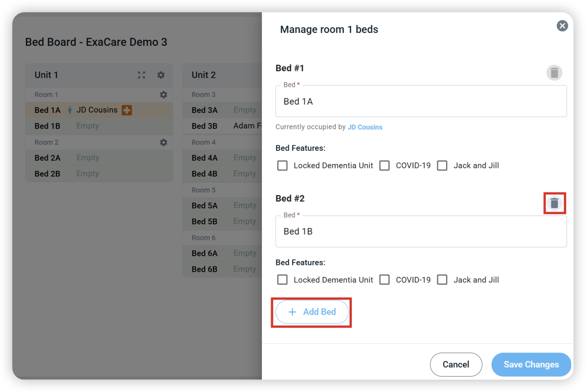Enable Locked Dementia Unit for Bed #1
Image resolution: width=586 pixels, height=392 pixels.
pyautogui.click(x=282, y=165)
